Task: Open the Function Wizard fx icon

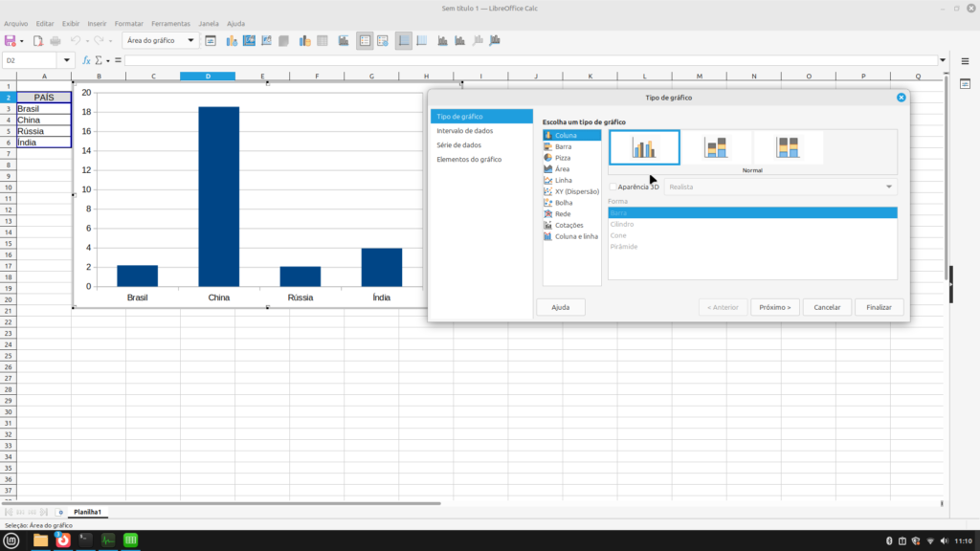Action: point(86,60)
